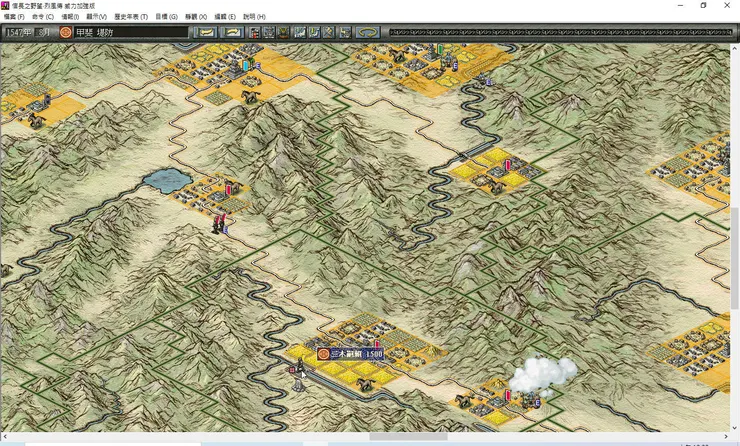The image size is (740, 446).
Task: Click the horizontal scrollbar left arrow
Action: (4, 437)
